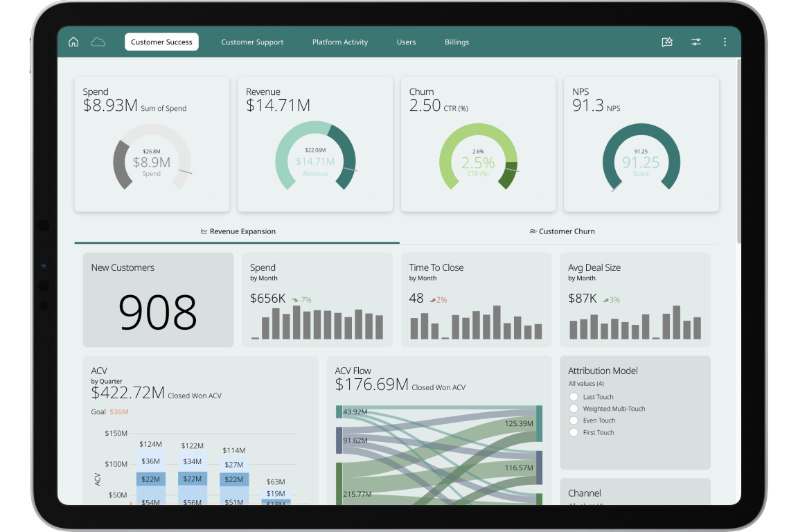This screenshot has height=532, width=798.
Task: Click the New Customers 908 tile
Action: pyautogui.click(x=158, y=299)
